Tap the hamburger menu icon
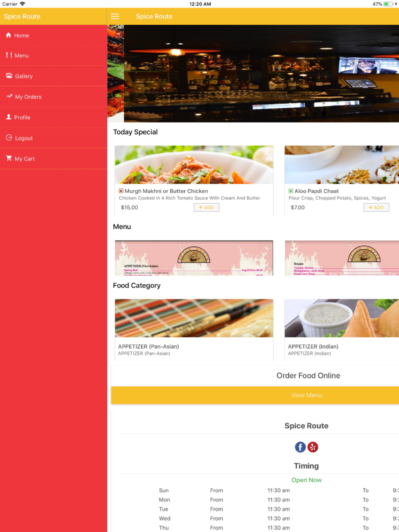Image resolution: width=399 pixels, height=532 pixels. [115, 16]
